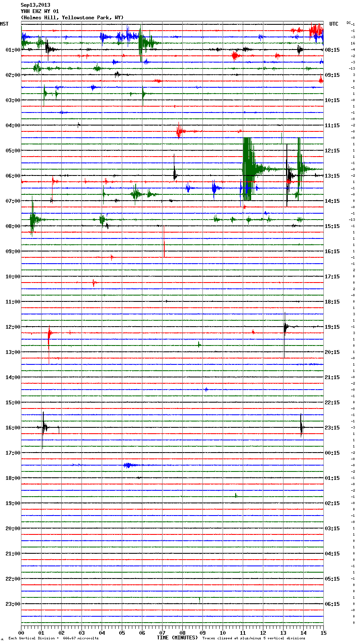Select the 19:00 MST row label

pyautogui.click(x=13, y=503)
